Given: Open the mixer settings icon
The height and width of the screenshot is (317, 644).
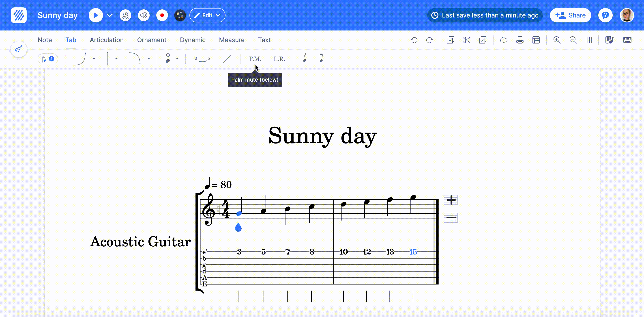Looking at the screenshot, I should pos(180,15).
